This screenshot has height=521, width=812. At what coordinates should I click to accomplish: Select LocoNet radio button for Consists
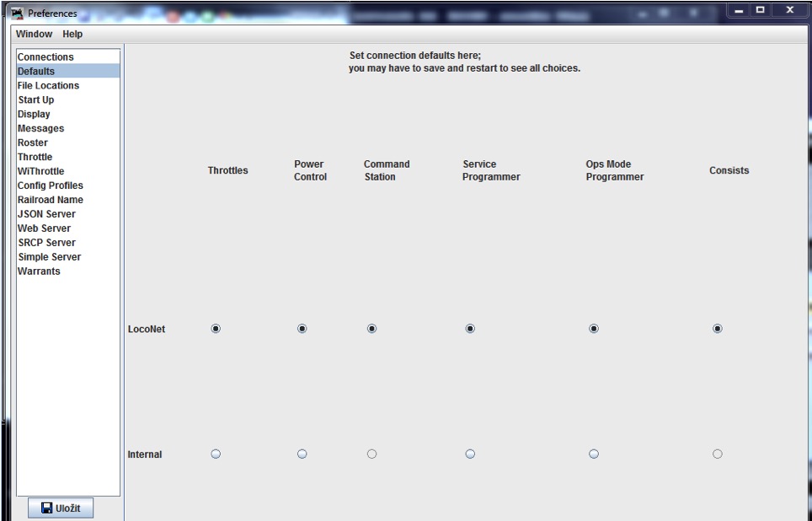(718, 329)
